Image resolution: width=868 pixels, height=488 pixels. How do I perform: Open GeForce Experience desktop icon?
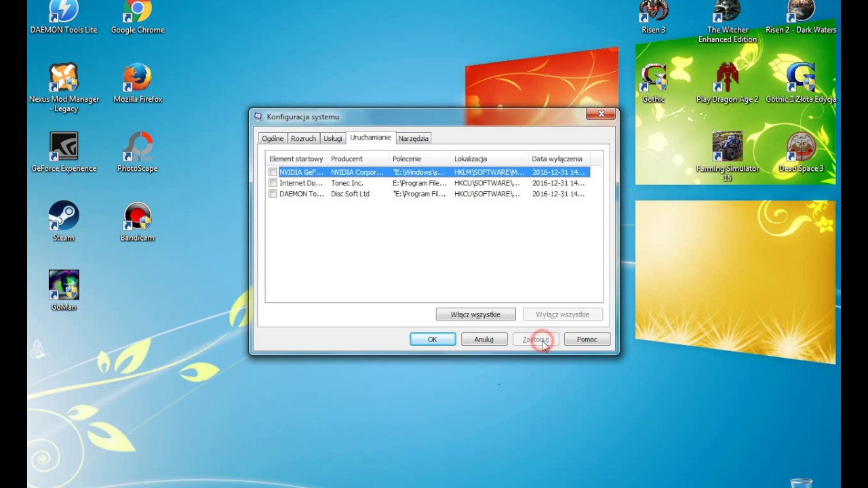click(x=64, y=152)
